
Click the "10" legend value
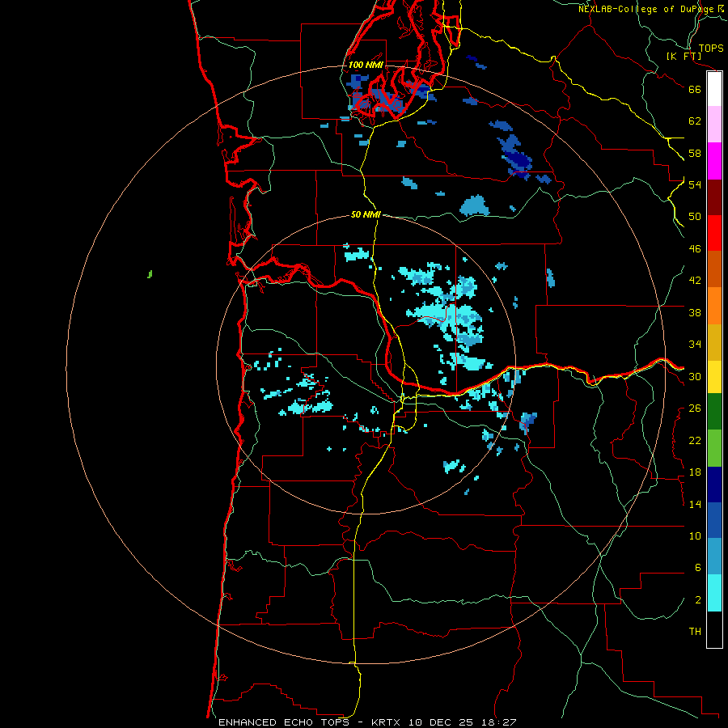(695, 536)
